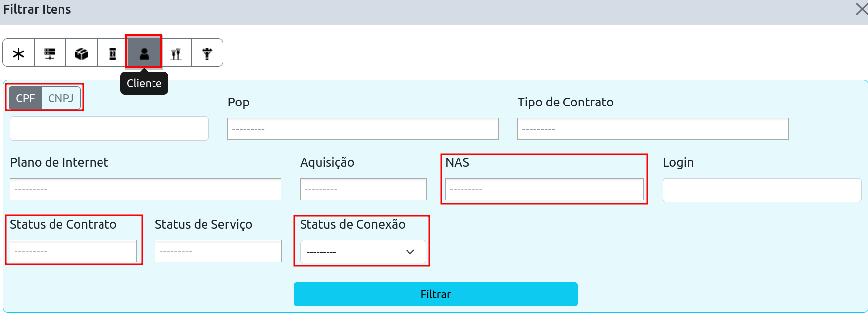
Task: Click the CPF/CNPJ number input box
Action: pos(109,129)
